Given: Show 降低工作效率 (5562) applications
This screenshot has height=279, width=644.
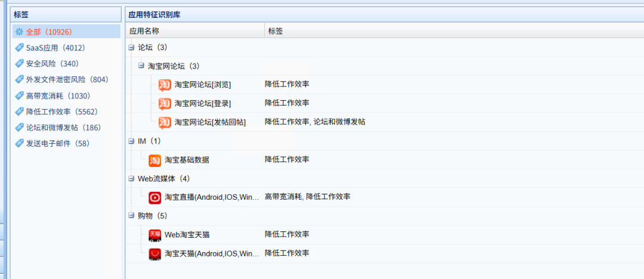Looking at the screenshot, I should click(x=61, y=111).
